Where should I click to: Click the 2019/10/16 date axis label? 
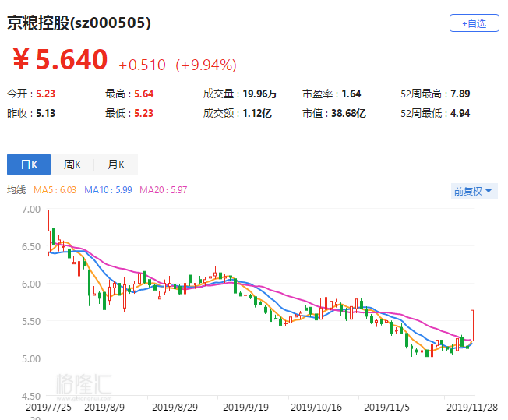(316, 407)
